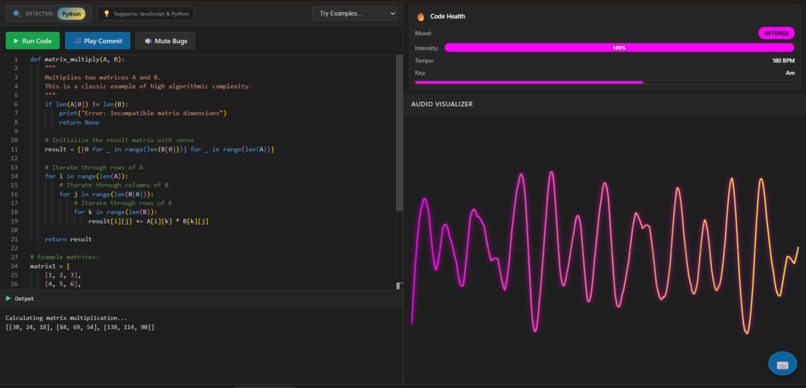Click the '# Example matrices:' comment
Screen dimensions: 806x388
[64, 257]
